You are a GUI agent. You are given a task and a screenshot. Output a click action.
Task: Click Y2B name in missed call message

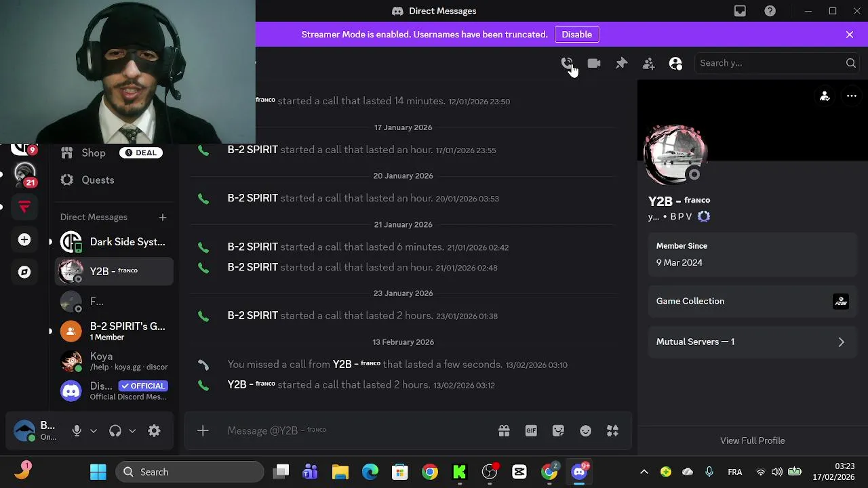point(357,364)
